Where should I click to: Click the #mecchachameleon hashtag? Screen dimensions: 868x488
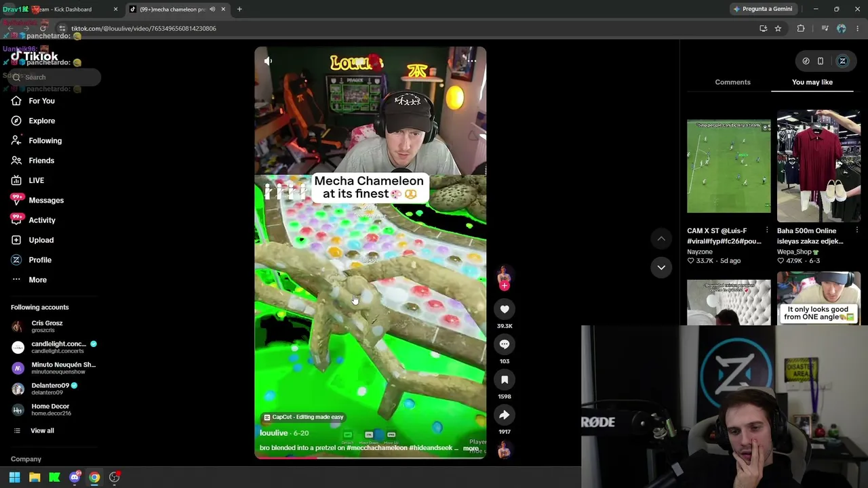[377, 448]
